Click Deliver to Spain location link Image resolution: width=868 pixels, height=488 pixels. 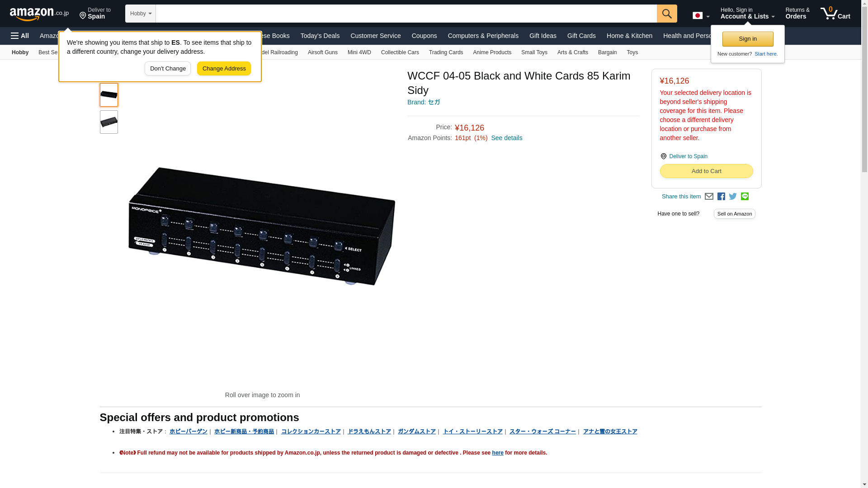click(688, 156)
